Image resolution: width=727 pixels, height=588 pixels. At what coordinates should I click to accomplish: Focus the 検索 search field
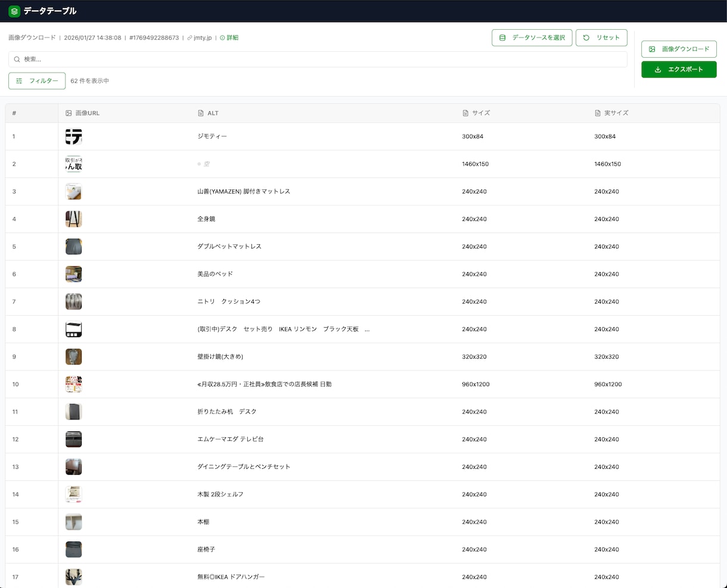point(318,59)
